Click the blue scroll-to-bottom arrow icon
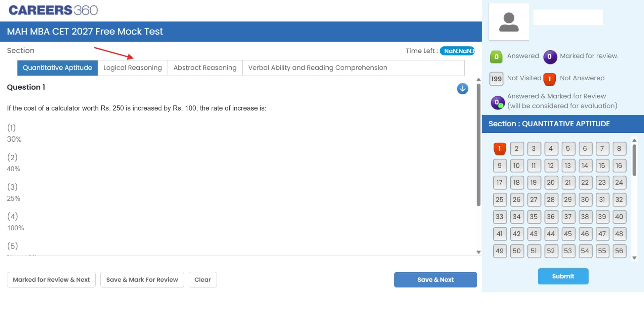The image size is (644, 314). (x=462, y=89)
